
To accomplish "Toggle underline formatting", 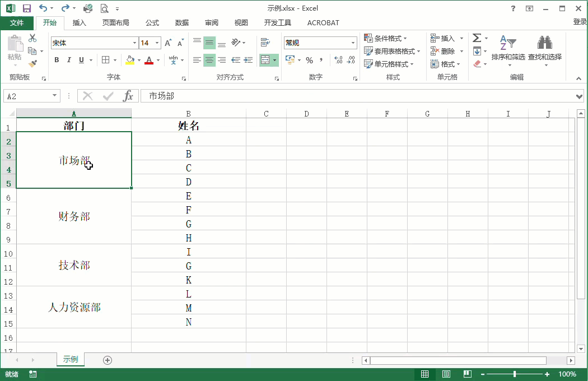I will pos(81,60).
